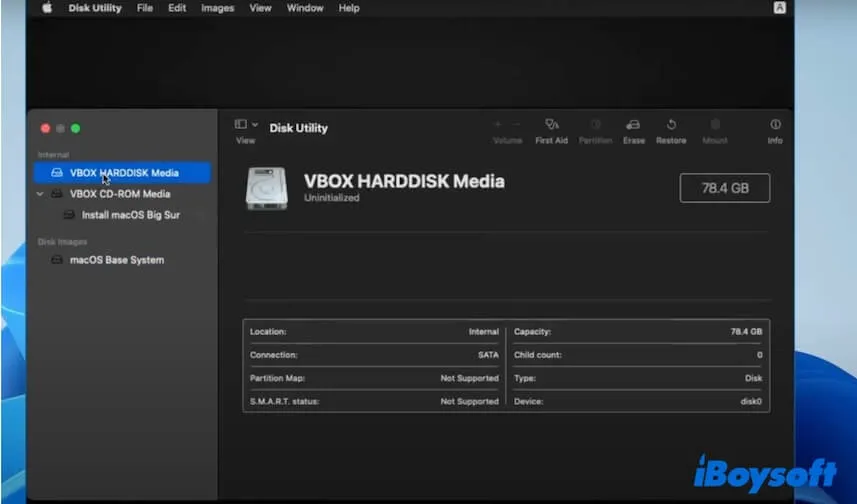Click the Erase toolbar icon

tap(633, 125)
